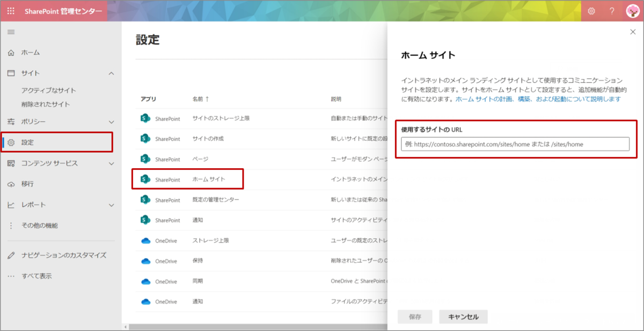Viewport: 644px width, 331px height.
Task: Click SharePoint icon in サイトの作成 row
Action: click(x=145, y=139)
